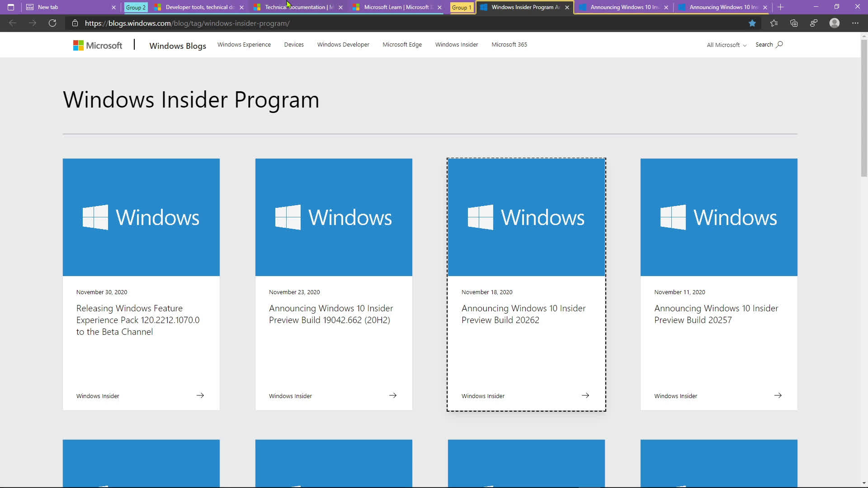Open Microsoft Edge nav menu item

tap(402, 44)
